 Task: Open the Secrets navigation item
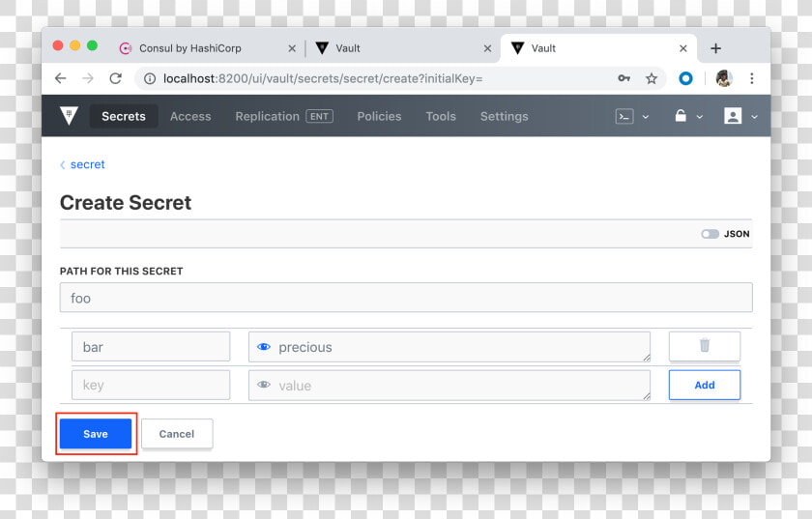coord(124,116)
